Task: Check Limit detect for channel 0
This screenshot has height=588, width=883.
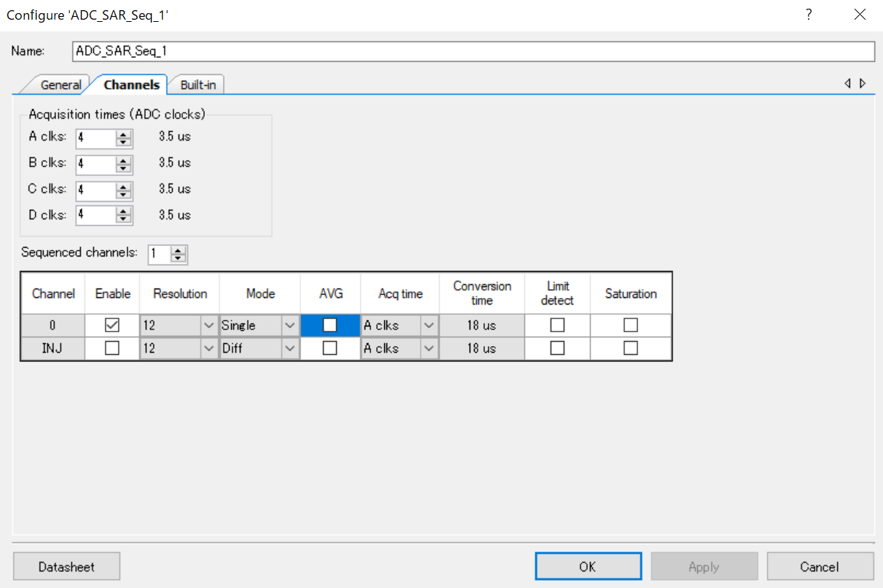Action: tap(557, 326)
